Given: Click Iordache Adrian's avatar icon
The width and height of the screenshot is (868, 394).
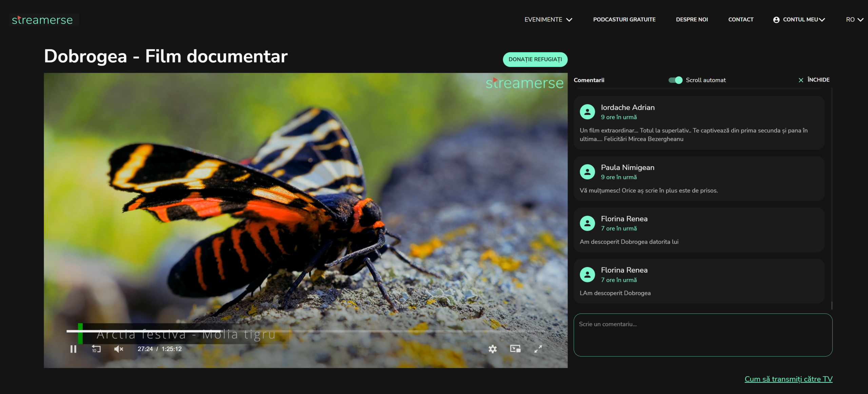Looking at the screenshot, I should tap(587, 112).
